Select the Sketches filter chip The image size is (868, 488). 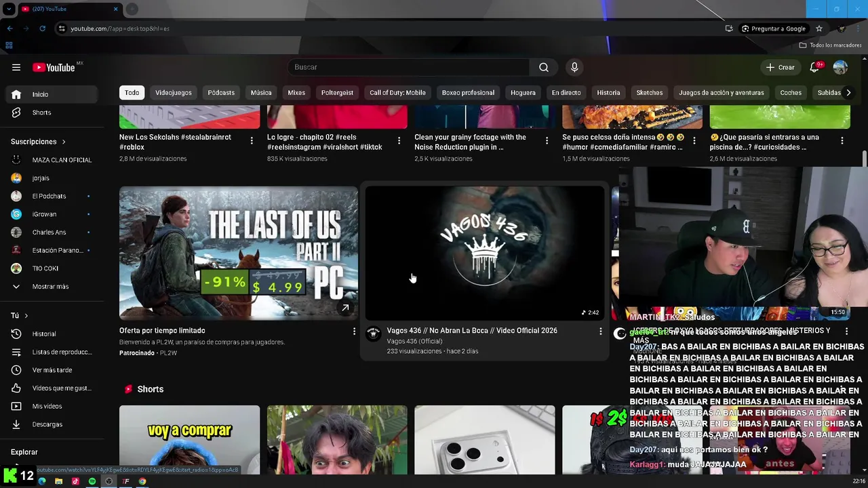[x=650, y=93]
